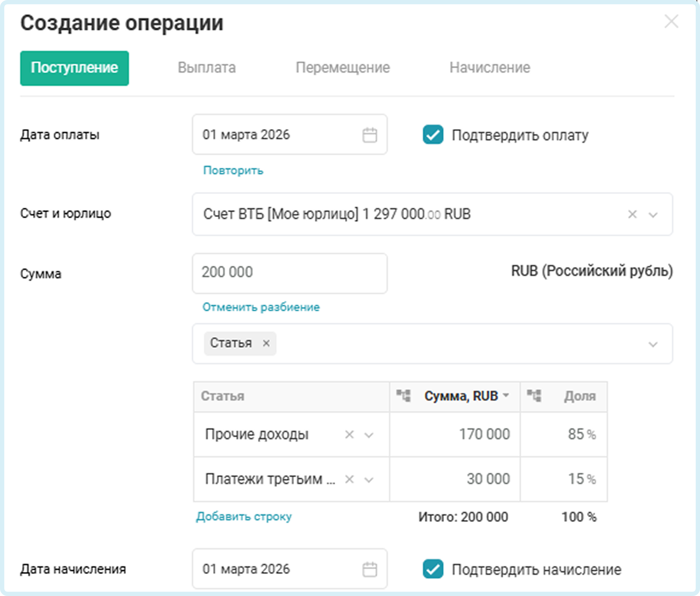Click the Отменить разбиение link
The image size is (700, 596).
coord(261,307)
